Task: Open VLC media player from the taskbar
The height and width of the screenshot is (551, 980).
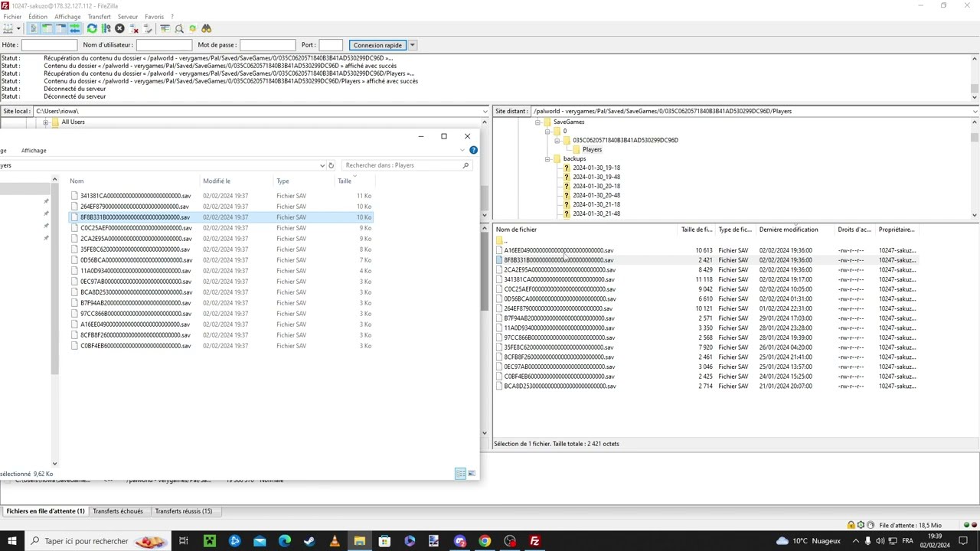Action: 335,541
